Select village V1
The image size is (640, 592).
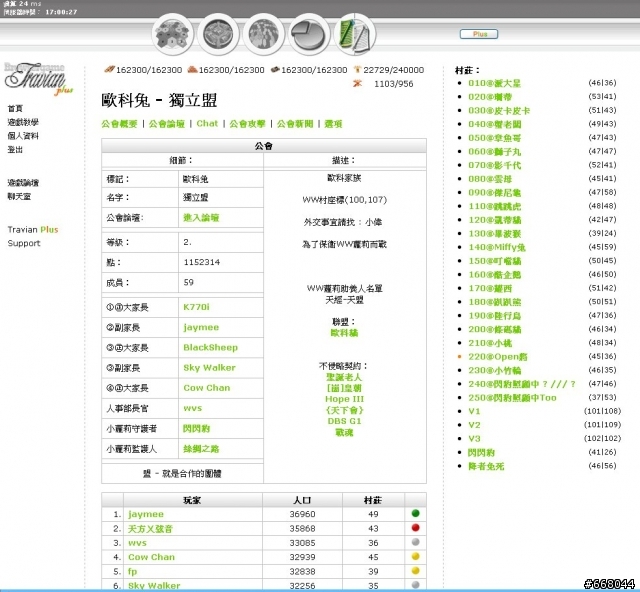coord(474,411)
